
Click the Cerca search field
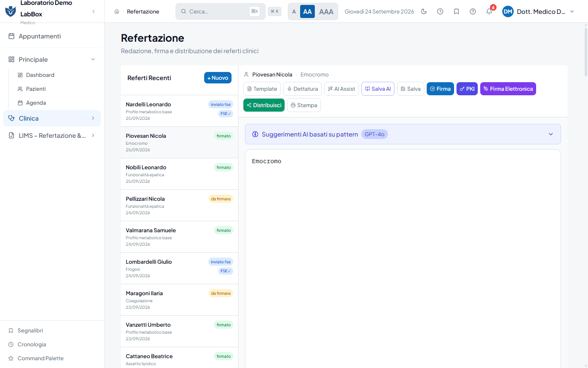pyautogui.click(x=220, y=11)
